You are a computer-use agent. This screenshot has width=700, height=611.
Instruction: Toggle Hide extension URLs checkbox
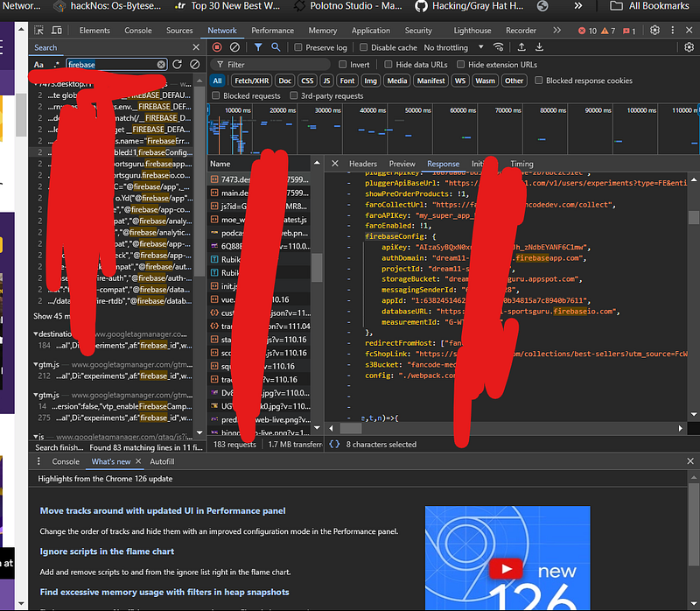click(461, 65)
